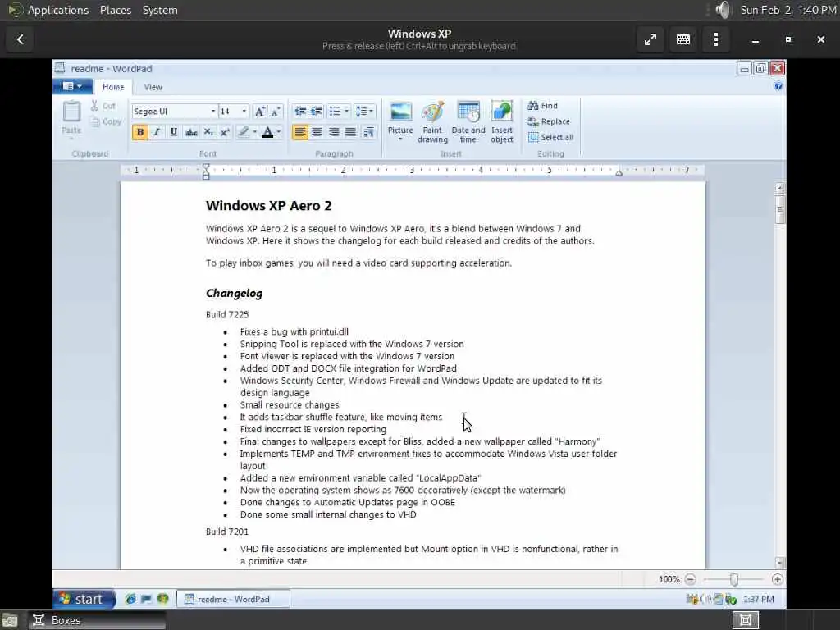Click the Boxes button in bottom panel
This screenshot has height=630, width=840.
(97, 620)
